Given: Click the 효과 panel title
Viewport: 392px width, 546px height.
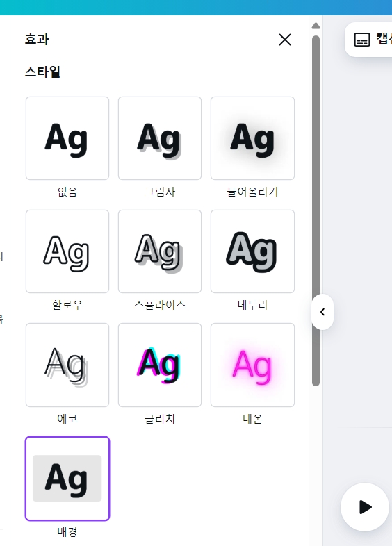Looking at the screenshot, I should [37, 39].
